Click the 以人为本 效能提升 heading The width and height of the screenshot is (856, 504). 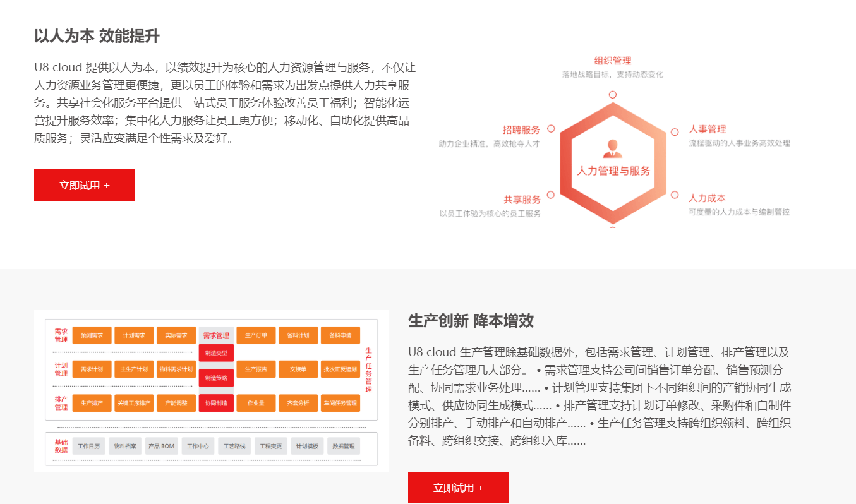97,36
